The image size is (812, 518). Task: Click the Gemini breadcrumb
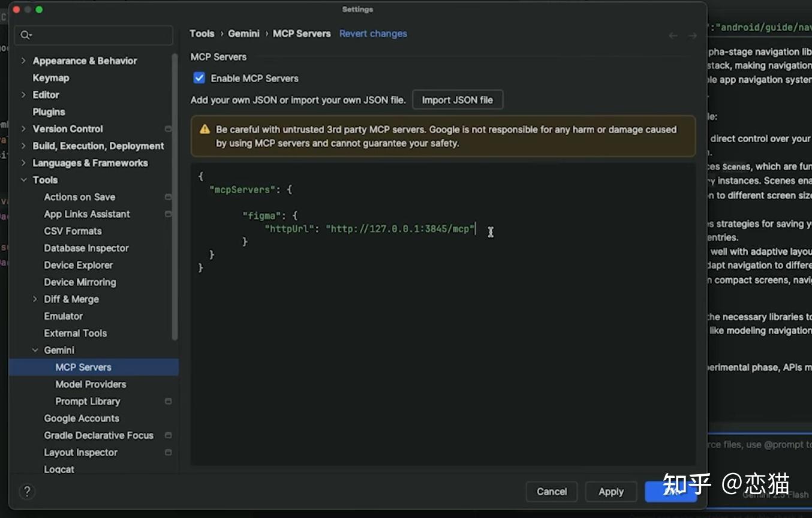click(x=243, y=34)
